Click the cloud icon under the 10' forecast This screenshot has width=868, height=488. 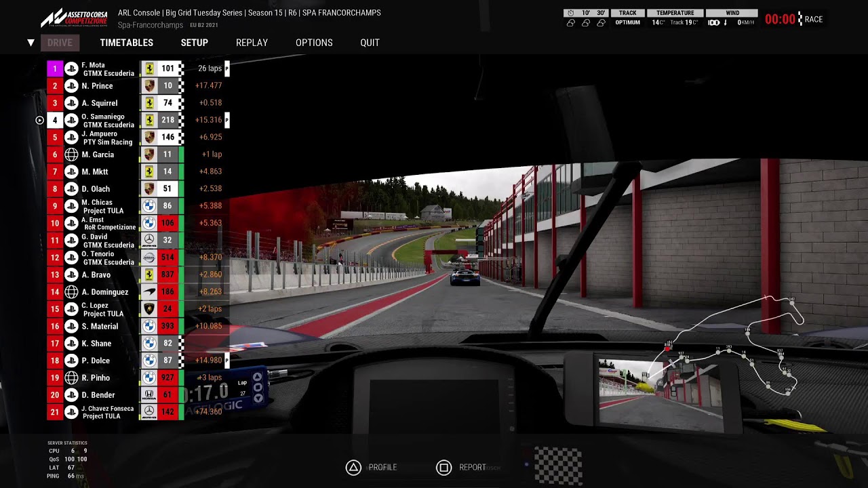click(x=586, y=23)
